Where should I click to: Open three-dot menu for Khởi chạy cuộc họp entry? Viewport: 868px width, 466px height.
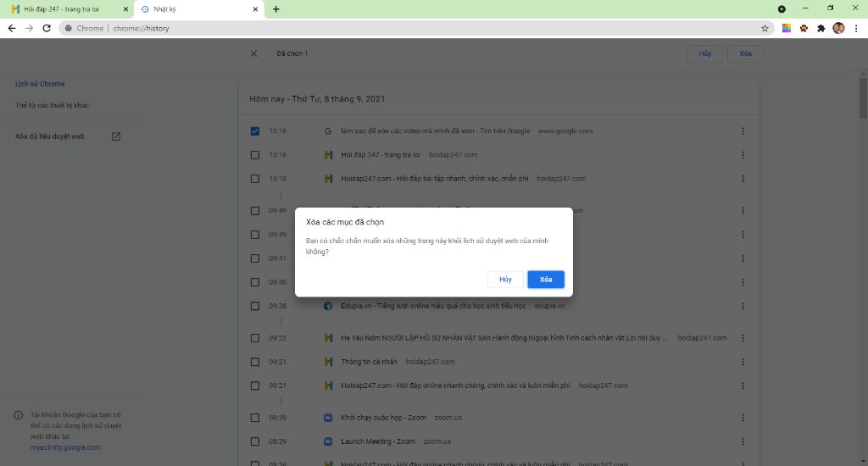coord(743,418)
